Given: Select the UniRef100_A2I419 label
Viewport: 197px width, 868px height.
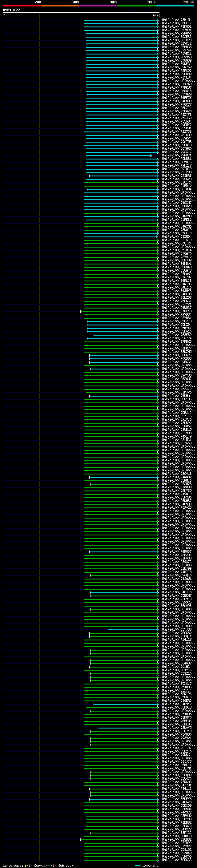Looking at the screenshot, I should coord(176,240).
